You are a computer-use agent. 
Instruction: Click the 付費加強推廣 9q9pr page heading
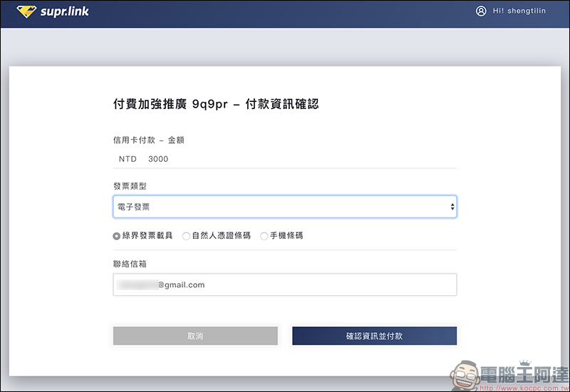pyautogui.click(x=216, y=104)
